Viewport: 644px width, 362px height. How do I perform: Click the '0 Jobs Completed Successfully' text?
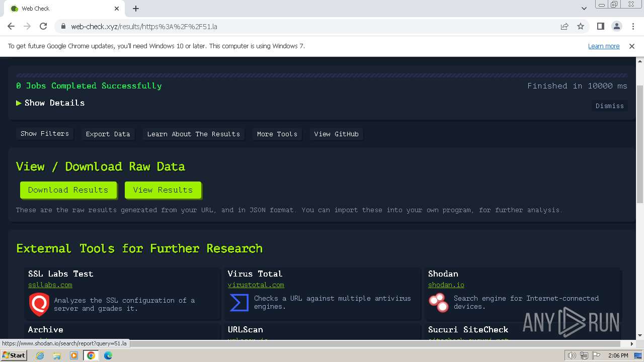(x=89, y=86)
